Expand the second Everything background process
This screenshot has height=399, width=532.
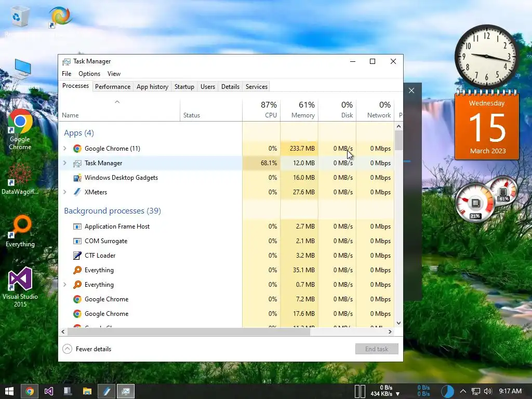[x=65, y=284]
